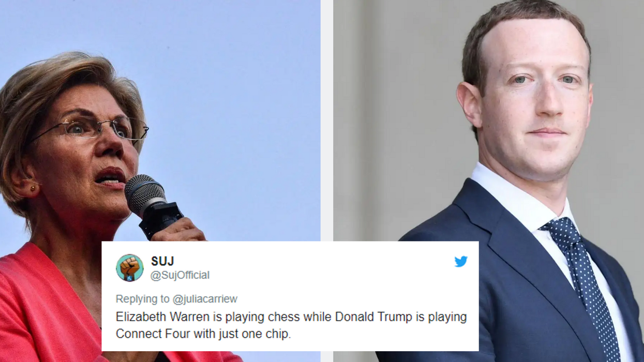This screenshot has height=362, width=644.
Task: Follow the @juliacarriew reply mention
Action: pos(205,299)
